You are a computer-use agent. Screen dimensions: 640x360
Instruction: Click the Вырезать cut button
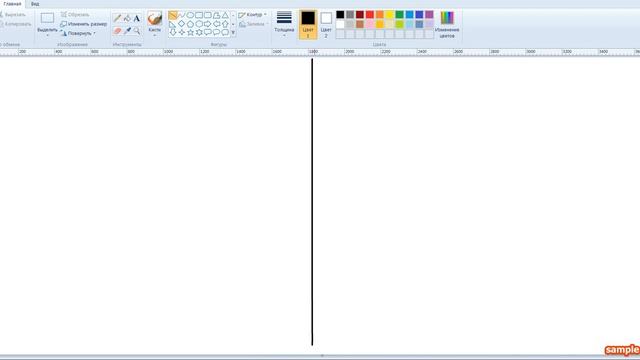click(13, 15)
